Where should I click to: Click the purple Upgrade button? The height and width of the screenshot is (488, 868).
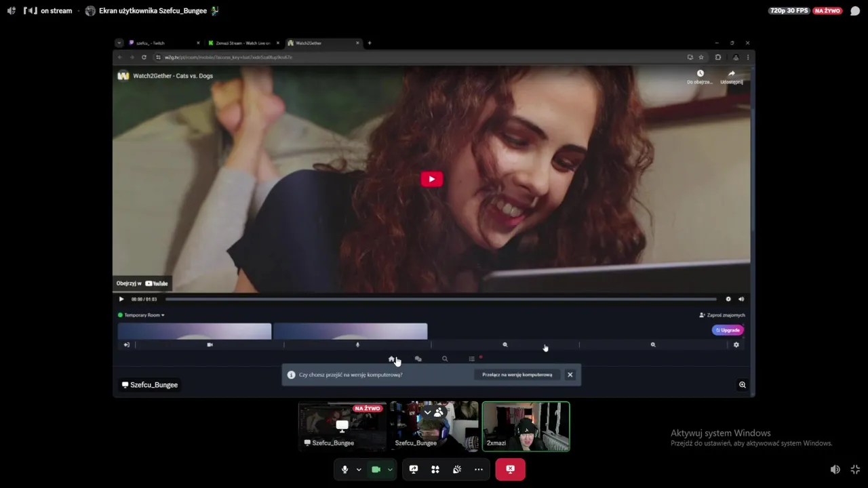(728, 330)
